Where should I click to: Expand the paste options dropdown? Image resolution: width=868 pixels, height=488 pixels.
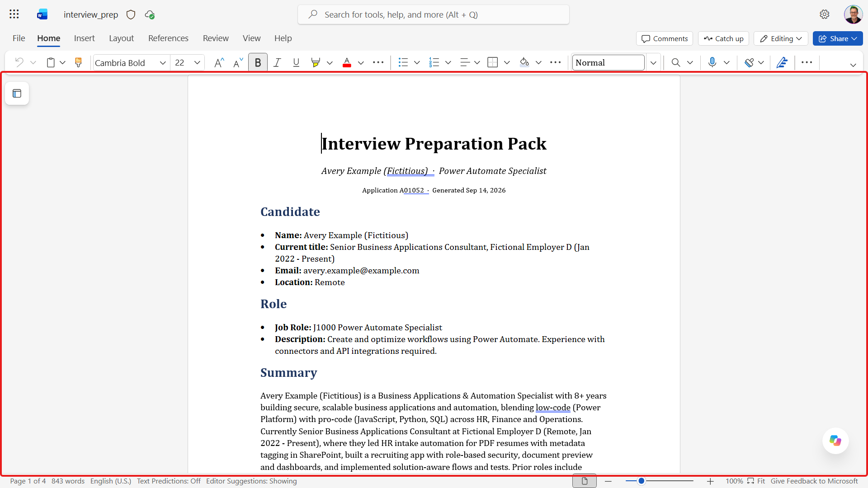click(63, 62)
